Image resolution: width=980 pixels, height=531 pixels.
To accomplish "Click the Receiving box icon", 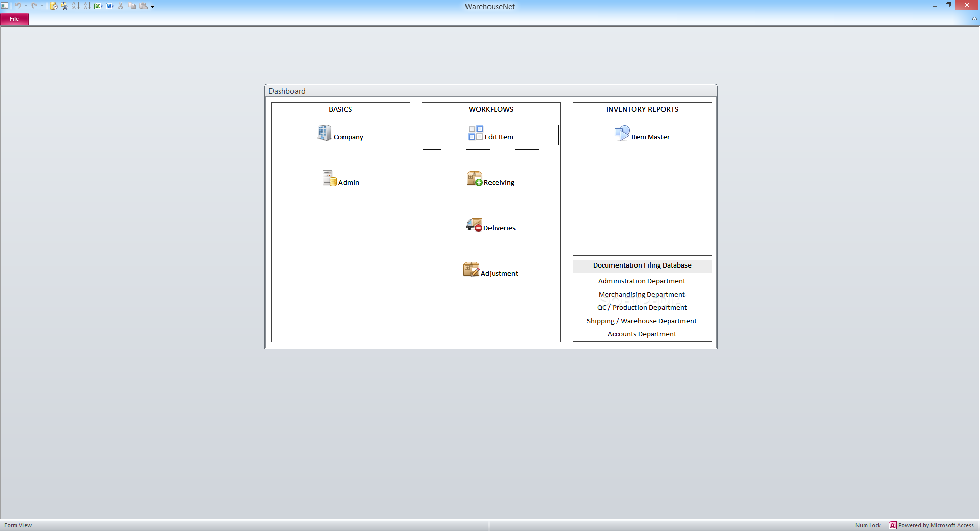I will (474, 179).
